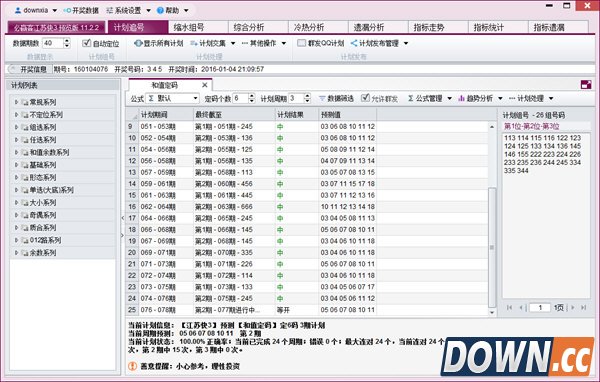Switch to the 指标遗漏 tab
This screenshot has width=600, height=382.
click(x=558, y=27)
